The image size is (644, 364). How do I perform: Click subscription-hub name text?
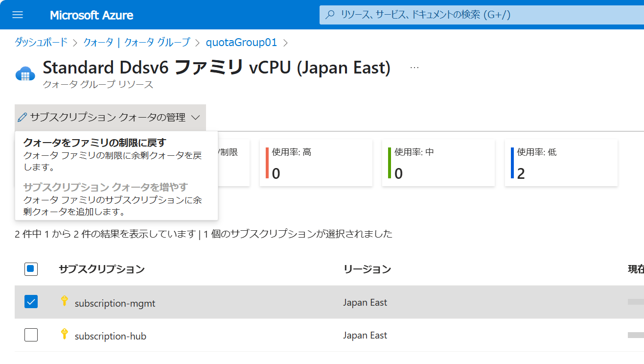(x=111, y=336)
